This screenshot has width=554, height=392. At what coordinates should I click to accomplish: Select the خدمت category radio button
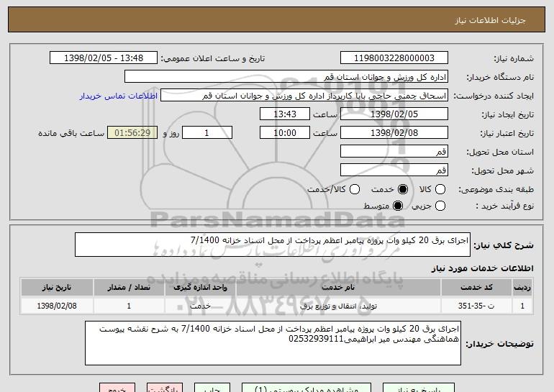pyautogui.click(x=403, y=189)
